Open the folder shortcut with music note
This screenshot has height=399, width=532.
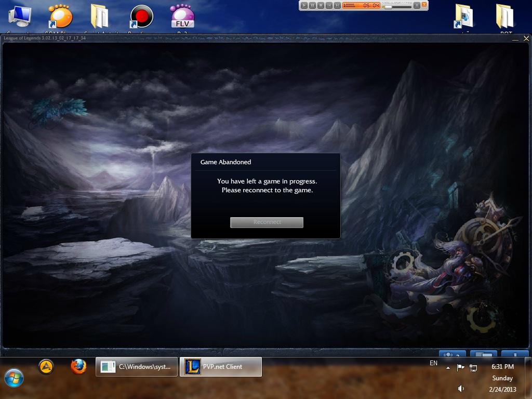pyautogui.click(x=464, y=16)
